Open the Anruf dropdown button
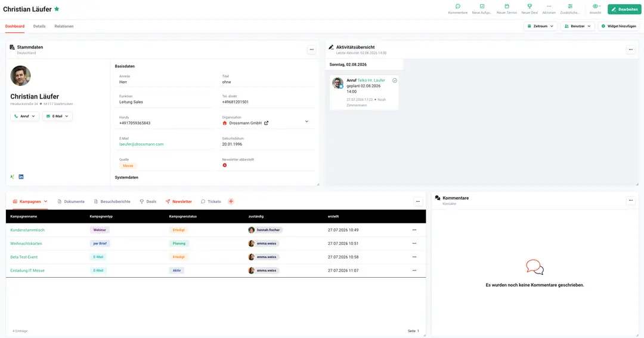Image resolution: width=644 pixels, height=338 pixels. coord(24,116)
